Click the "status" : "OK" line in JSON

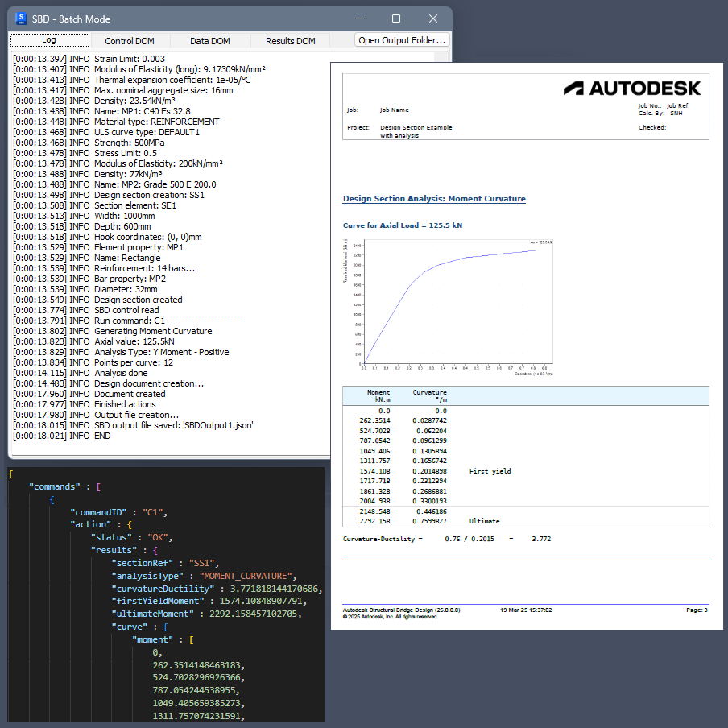pos(132,538)
